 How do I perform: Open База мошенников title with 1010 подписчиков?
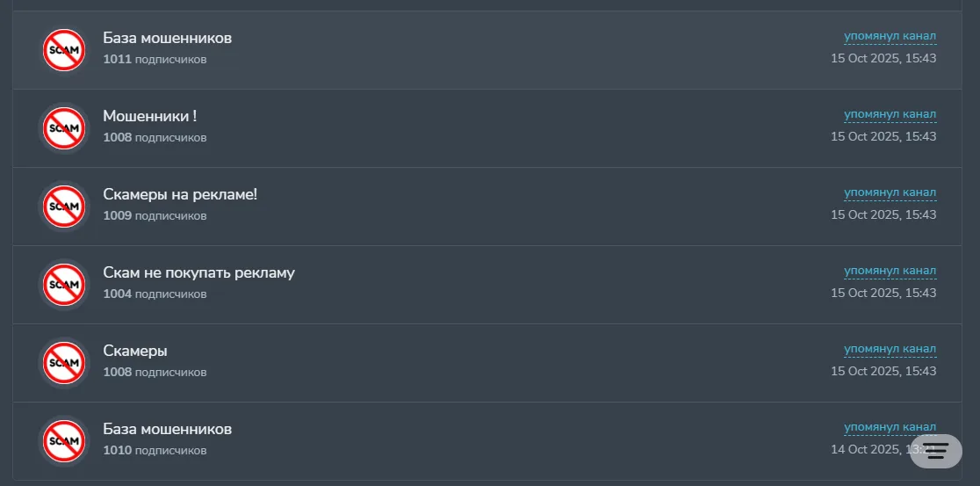tap(168, 429)
